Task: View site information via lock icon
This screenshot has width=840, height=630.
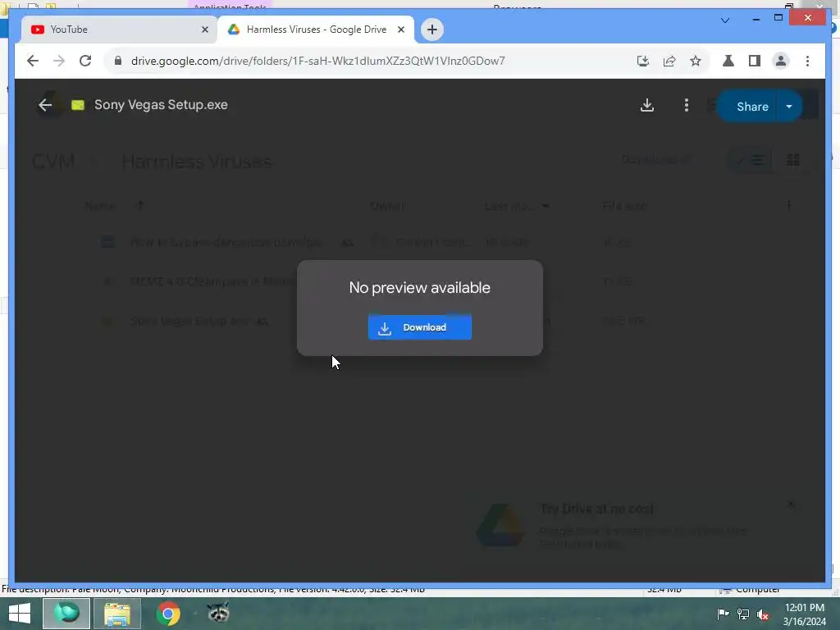Action: (x=118, y=61)
